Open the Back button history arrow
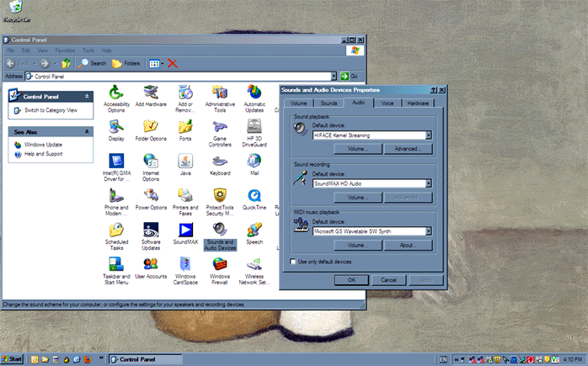 point(35,64)
